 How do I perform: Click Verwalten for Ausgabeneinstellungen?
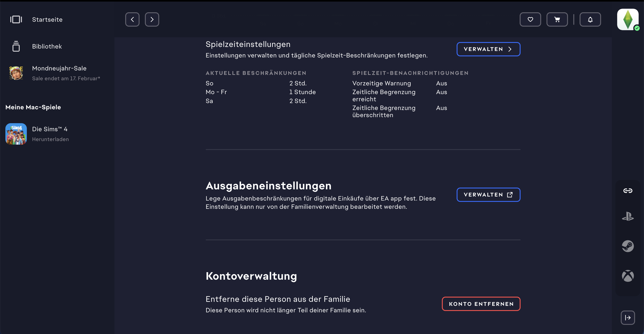pyautogui.click(x=488, y=195)
